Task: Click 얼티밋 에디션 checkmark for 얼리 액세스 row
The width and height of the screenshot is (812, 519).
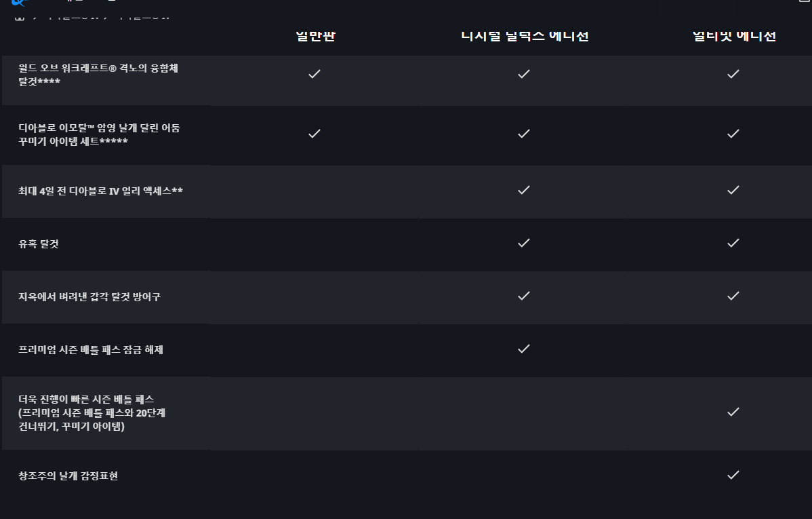Action: (x=733, y=190)
